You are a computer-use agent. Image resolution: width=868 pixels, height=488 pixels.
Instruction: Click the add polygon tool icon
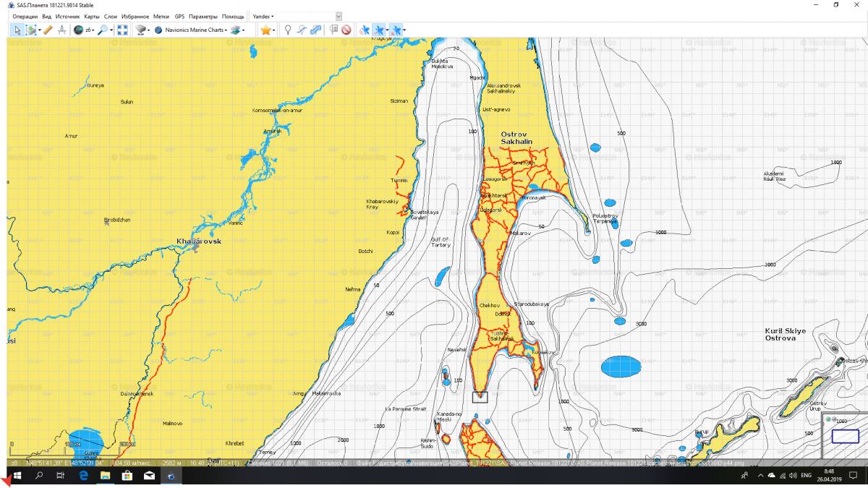point(315,30)
